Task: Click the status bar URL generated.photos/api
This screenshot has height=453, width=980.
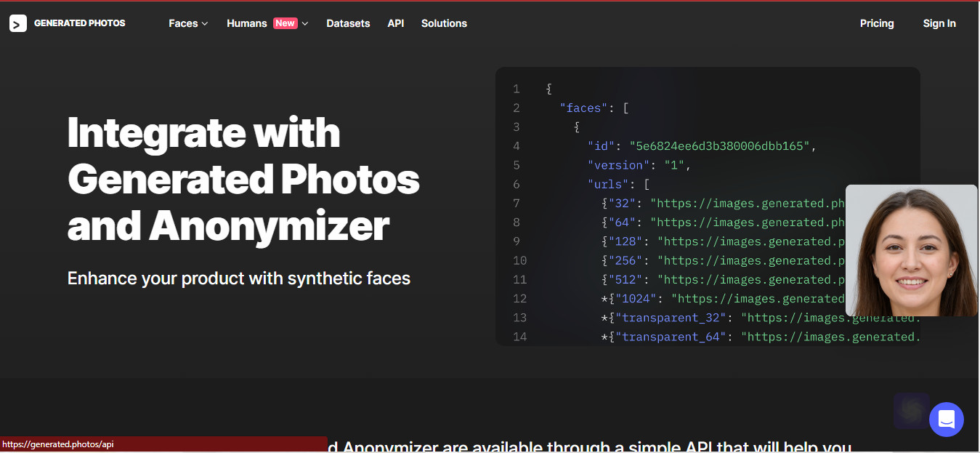Action: click(58, 444)
